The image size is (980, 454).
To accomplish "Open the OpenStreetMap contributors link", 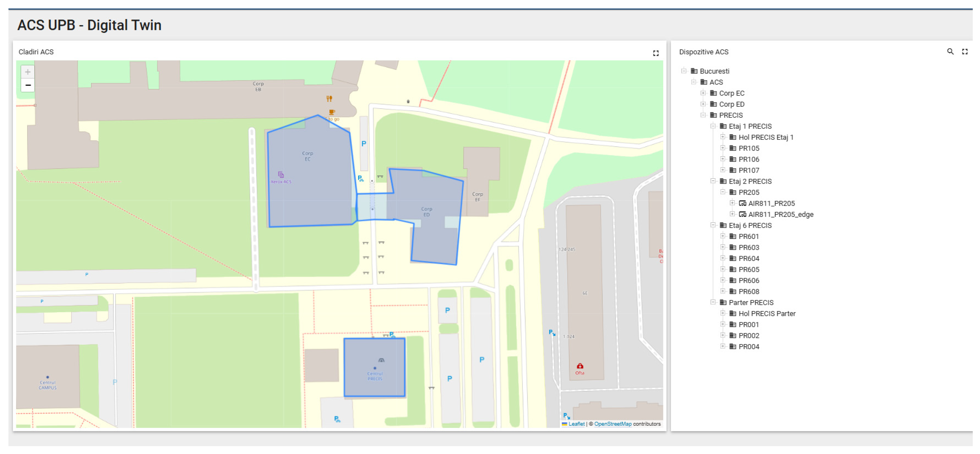I will [x=613, y=424].
